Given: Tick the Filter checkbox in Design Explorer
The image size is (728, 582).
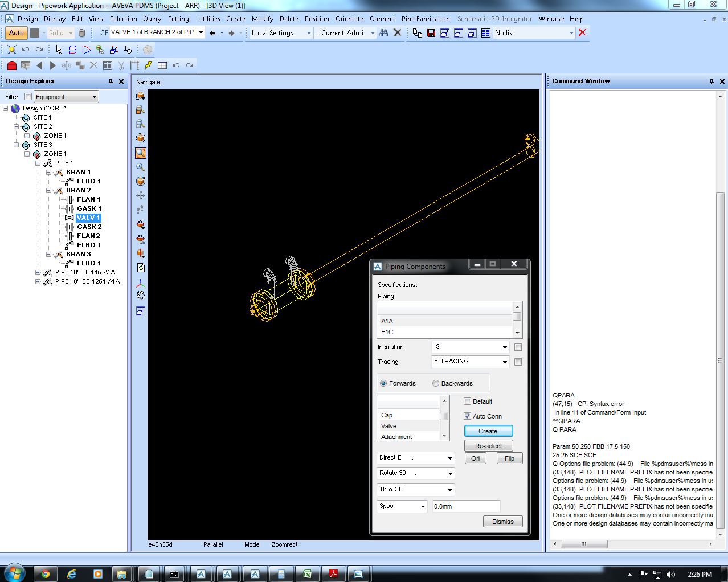Looking at the screenshot, I should click(28, 97).
